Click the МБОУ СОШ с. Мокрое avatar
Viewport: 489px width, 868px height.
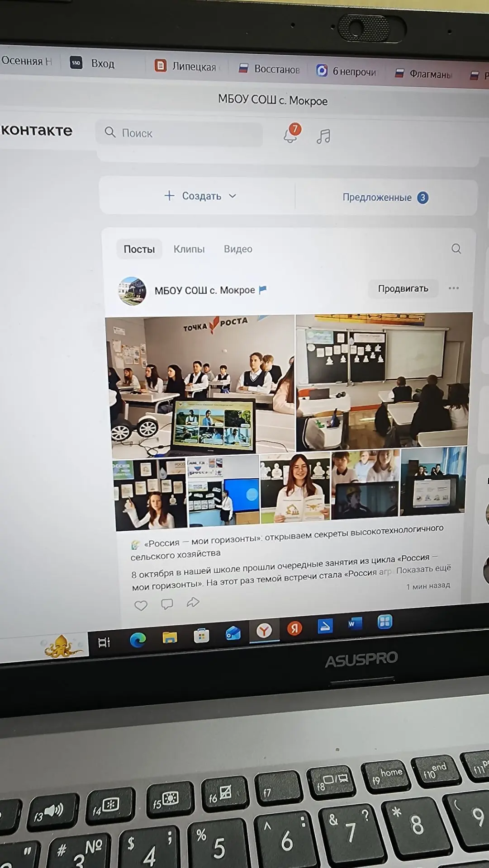point(132,291)
